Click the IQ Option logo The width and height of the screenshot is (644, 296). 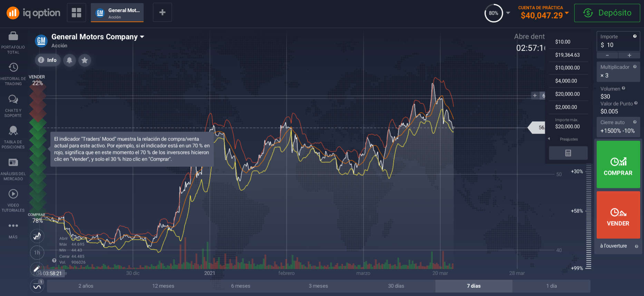(x=33, y=13)
